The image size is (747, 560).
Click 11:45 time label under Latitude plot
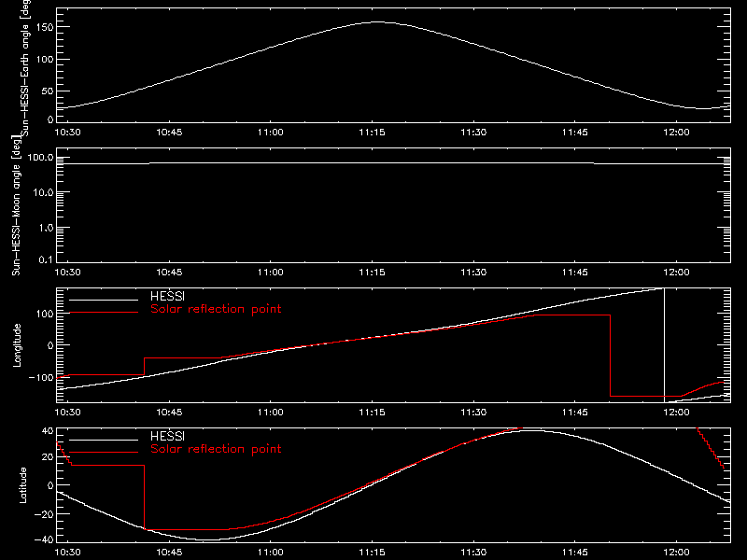coord(575,553)
